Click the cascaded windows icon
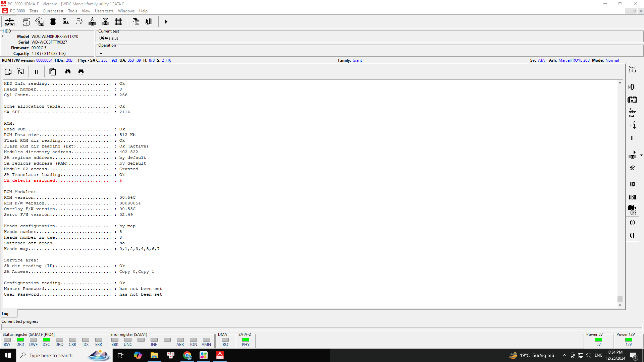The image size is (644, 362). [x=136, y=21]
